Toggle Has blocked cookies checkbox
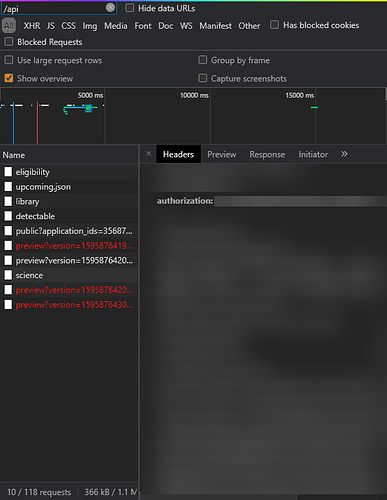 tap(274, 25)
